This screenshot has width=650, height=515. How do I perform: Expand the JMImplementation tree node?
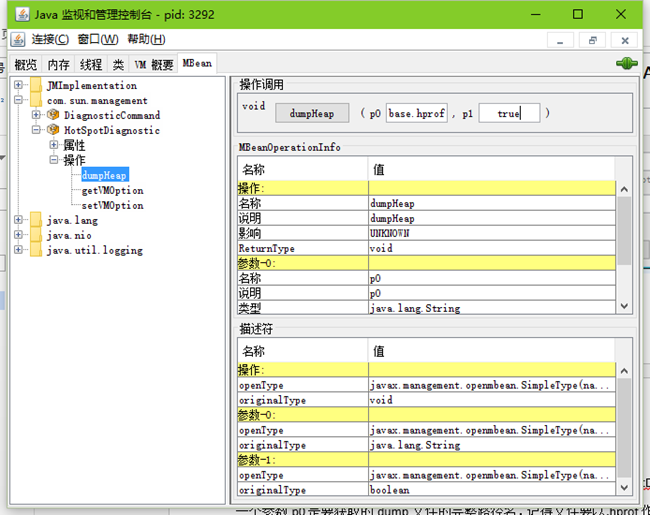point(18,85)
